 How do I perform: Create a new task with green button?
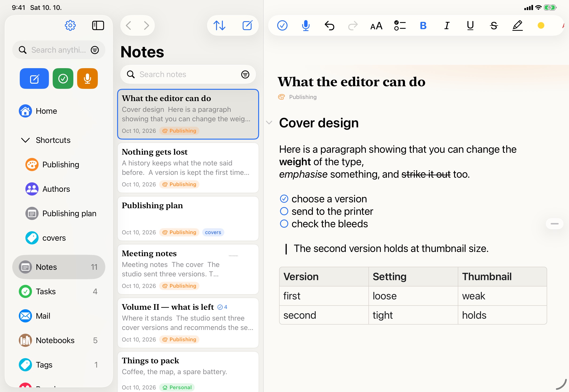coord(63,78)
